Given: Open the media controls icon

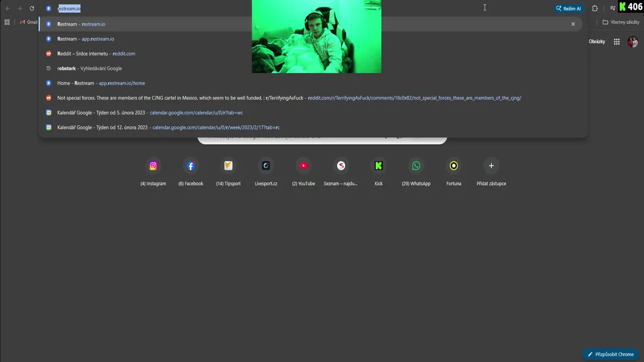Looking at the screenshot, I should pyautogui.click(x=612, y=9).
